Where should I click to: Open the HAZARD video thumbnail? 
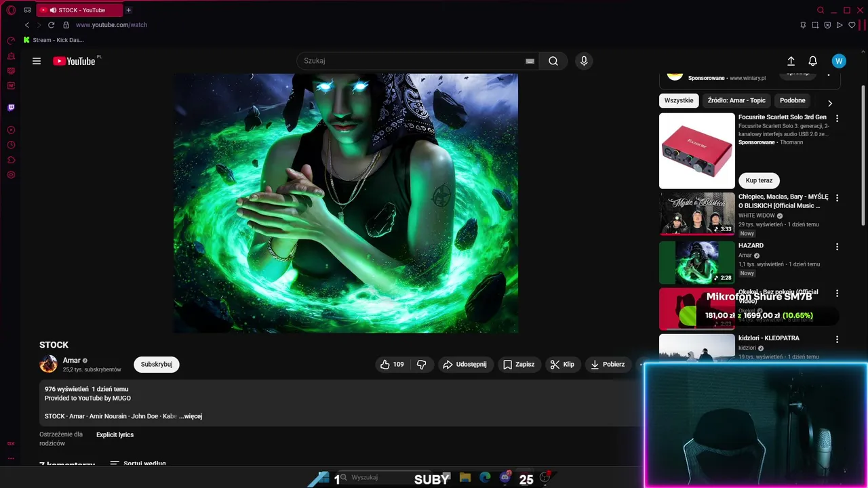(x=696, y=262)
